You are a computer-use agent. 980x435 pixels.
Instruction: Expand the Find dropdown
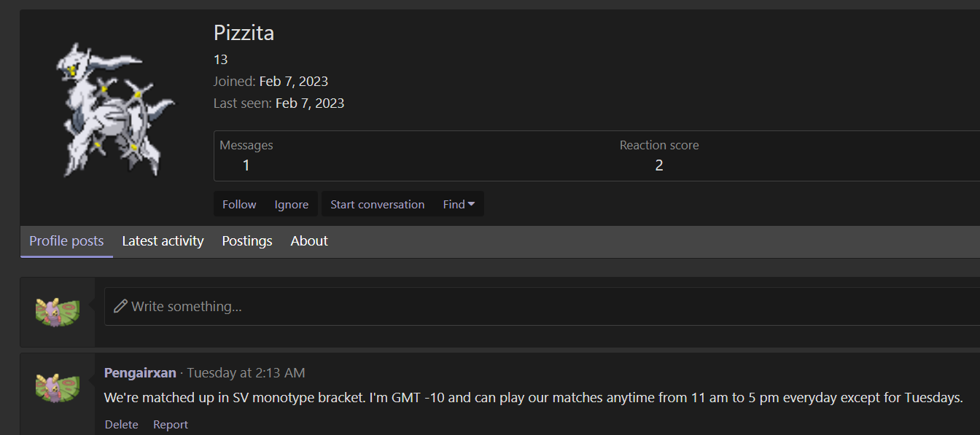459,205
